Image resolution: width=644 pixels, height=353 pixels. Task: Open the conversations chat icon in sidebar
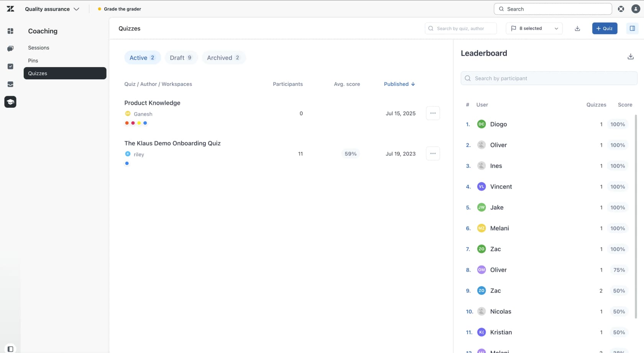[x=10, y=49]
